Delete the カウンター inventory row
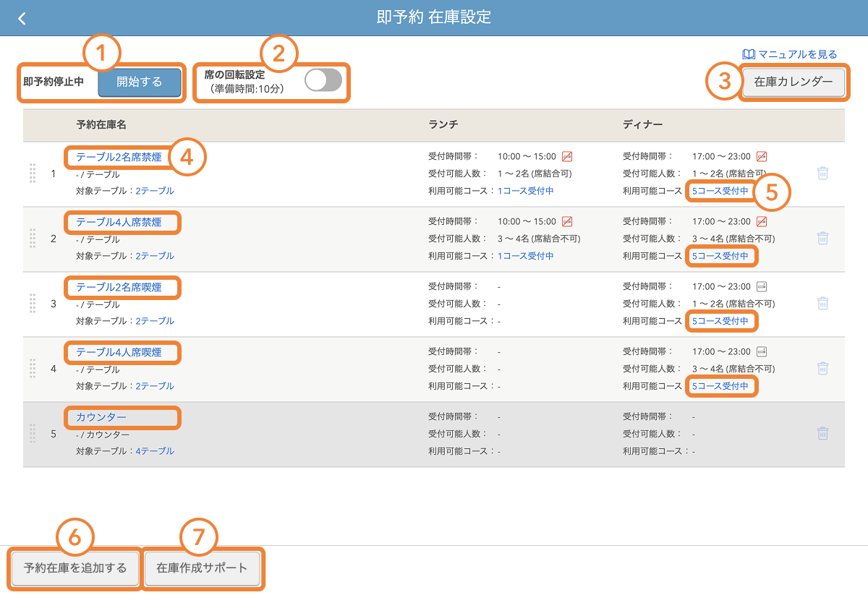Viewport: 868px width, 595px height. 822,433
